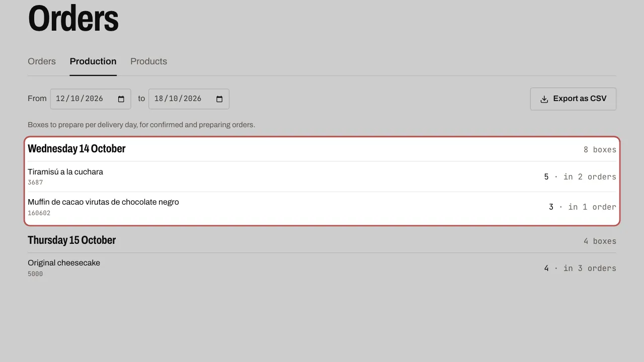Image resolution: width=644 pixels, height=362 pixels.
Task: Click Muffin de cacao virutas de chocolate negro
Action: tap(103, 202)
